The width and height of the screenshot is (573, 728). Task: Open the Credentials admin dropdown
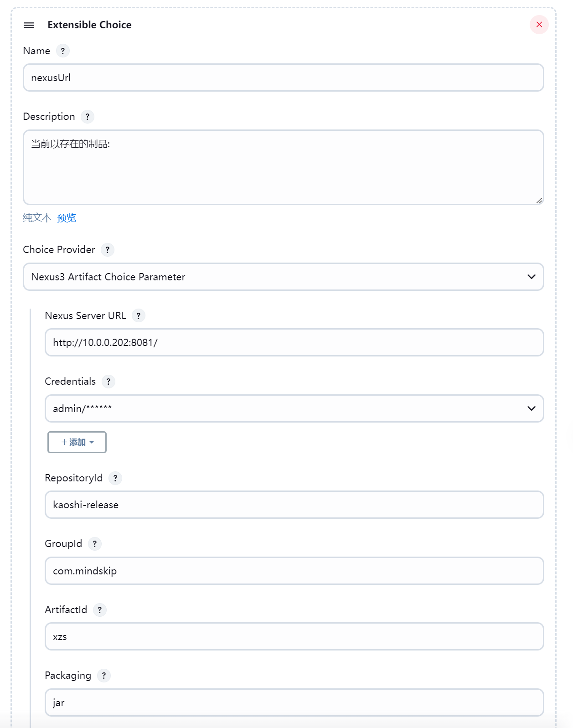294,408
